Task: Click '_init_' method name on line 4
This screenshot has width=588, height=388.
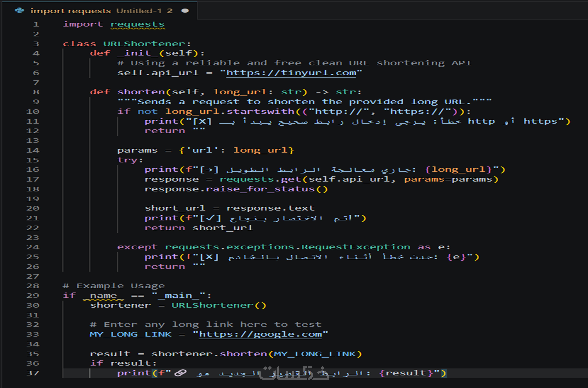Action: point(138,53)
